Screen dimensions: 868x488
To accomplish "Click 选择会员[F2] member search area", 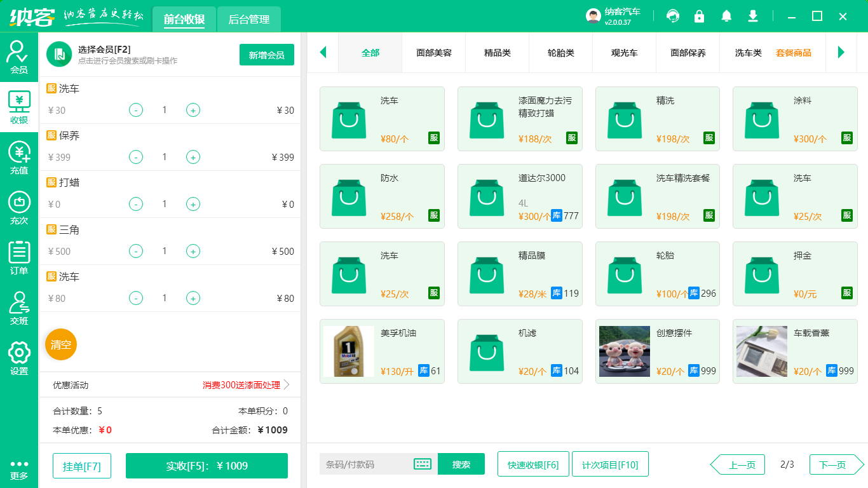I will (127, 55).
